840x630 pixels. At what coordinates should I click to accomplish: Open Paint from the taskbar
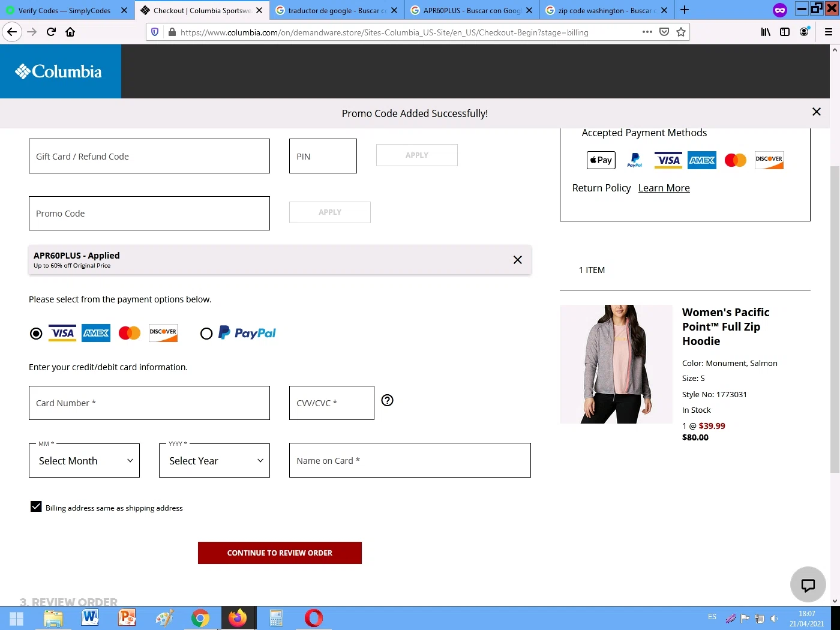coord(164,618)
